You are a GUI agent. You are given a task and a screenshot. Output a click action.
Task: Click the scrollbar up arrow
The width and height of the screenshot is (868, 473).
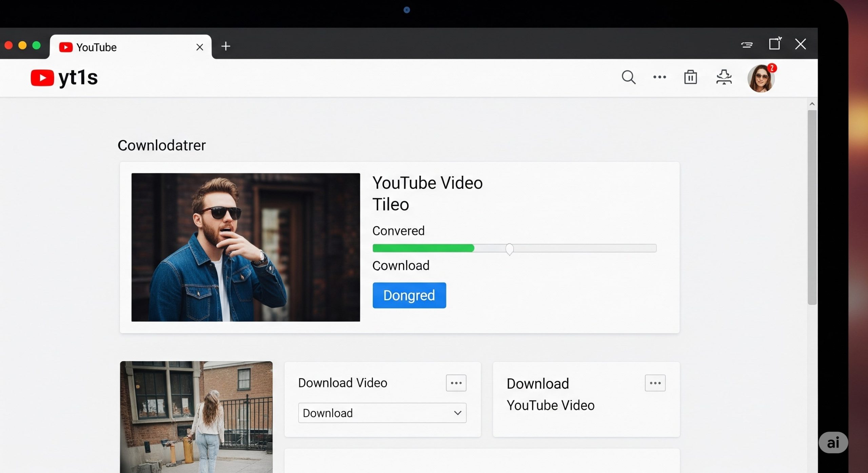pyautogui.click(x=812, y=104)
